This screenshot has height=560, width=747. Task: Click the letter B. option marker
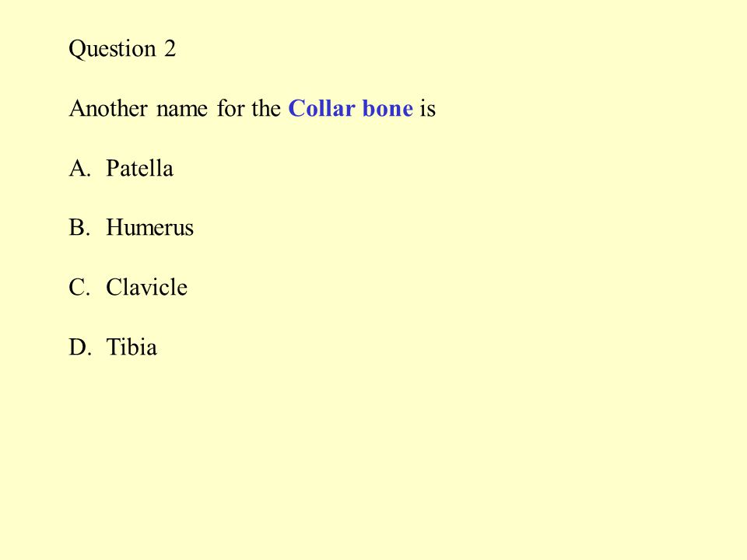point(79,227)
